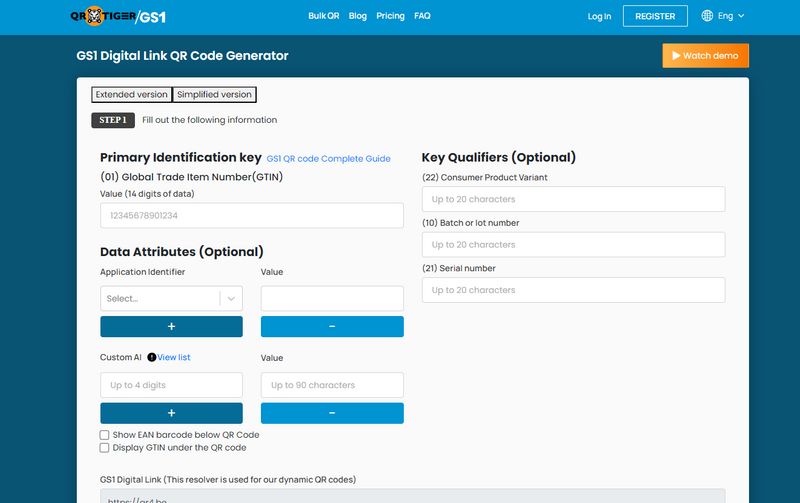This screenshot has height=503, width=800.
Task: Focus the GTIN 14 digits value field
Action: 252,215
